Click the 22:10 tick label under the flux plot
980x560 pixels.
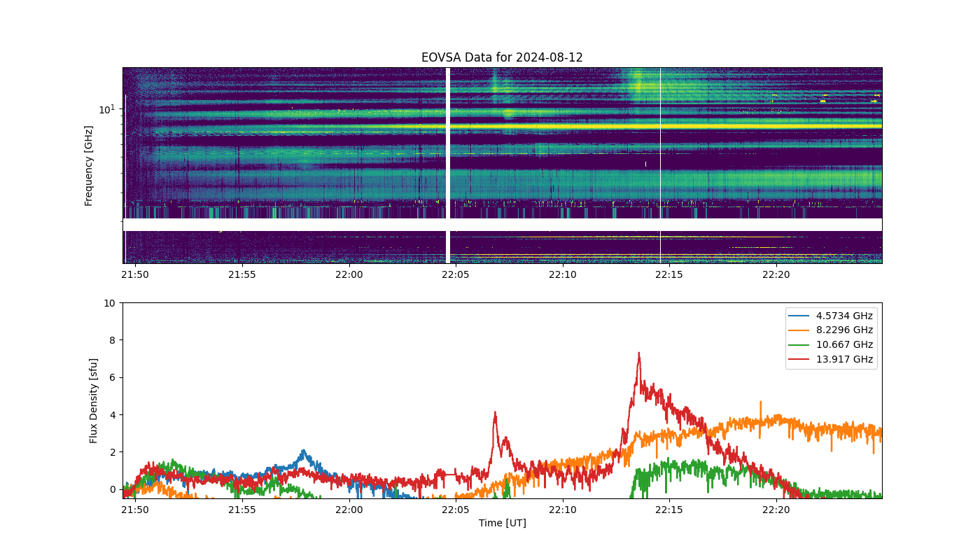coord(562,510)
